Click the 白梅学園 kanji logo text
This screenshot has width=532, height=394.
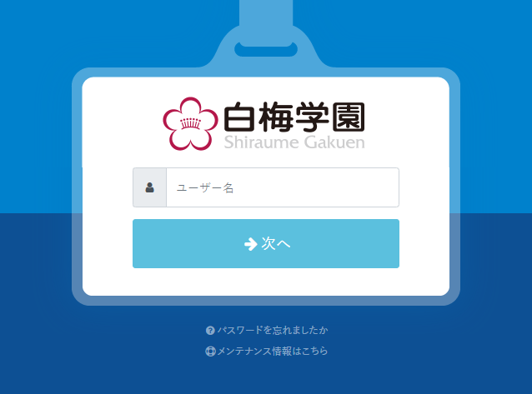coord(294,117)
